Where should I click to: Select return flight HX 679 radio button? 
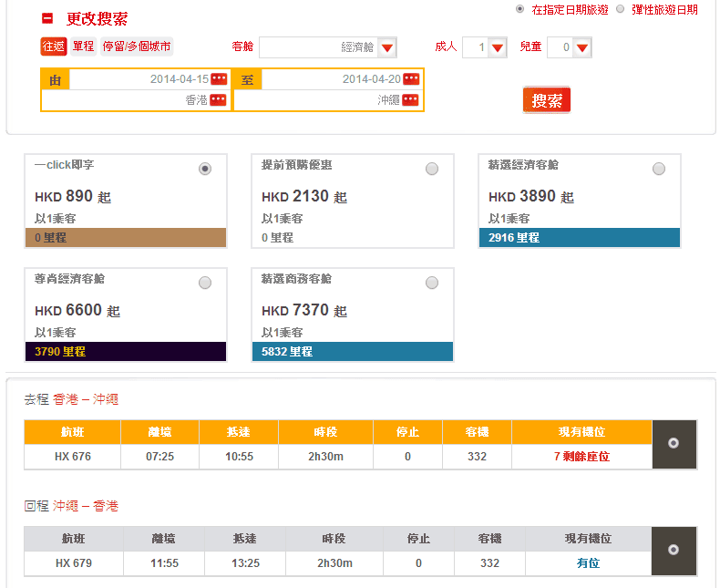click(674, 550)
